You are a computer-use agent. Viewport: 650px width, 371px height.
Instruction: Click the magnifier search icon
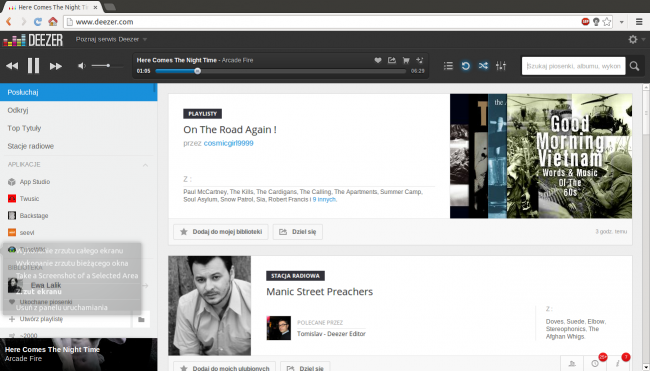pos(634,66)
